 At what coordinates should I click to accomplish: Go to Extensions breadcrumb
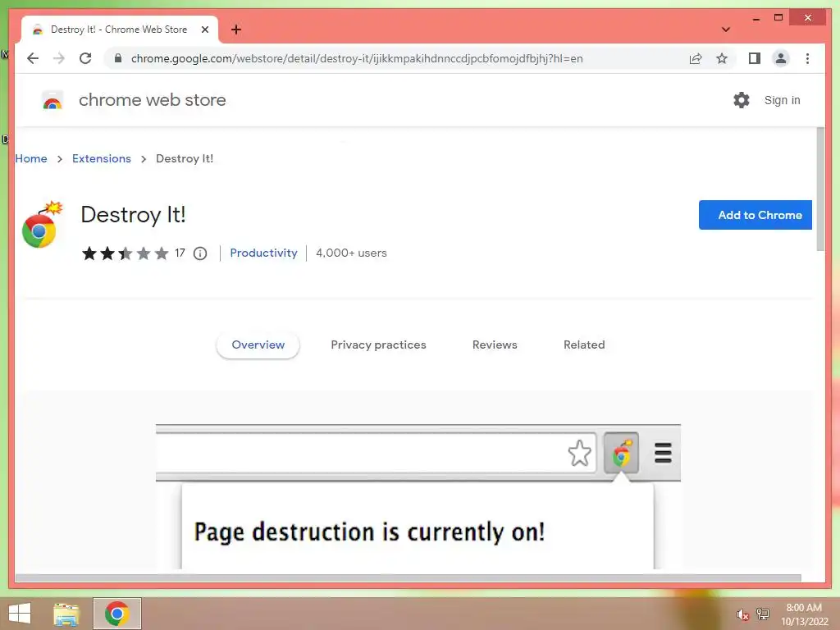[x=101, y=158]
